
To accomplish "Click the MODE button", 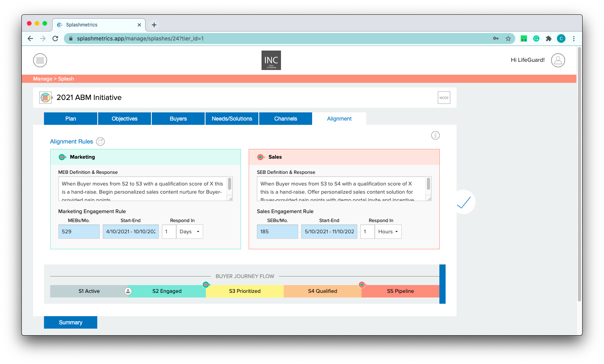I will [x=444, y=98].
